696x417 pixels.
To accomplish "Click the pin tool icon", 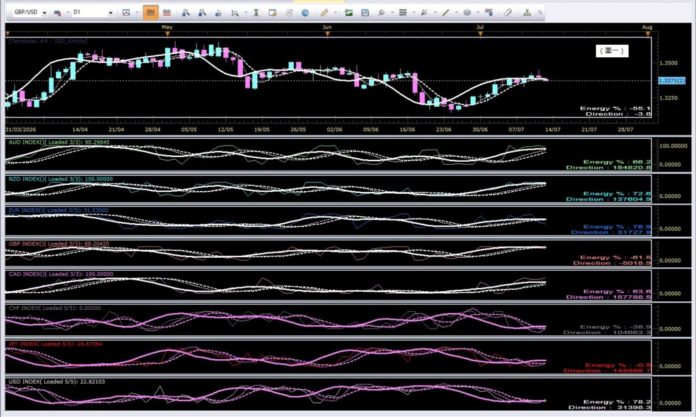I will tap(381, 13).
